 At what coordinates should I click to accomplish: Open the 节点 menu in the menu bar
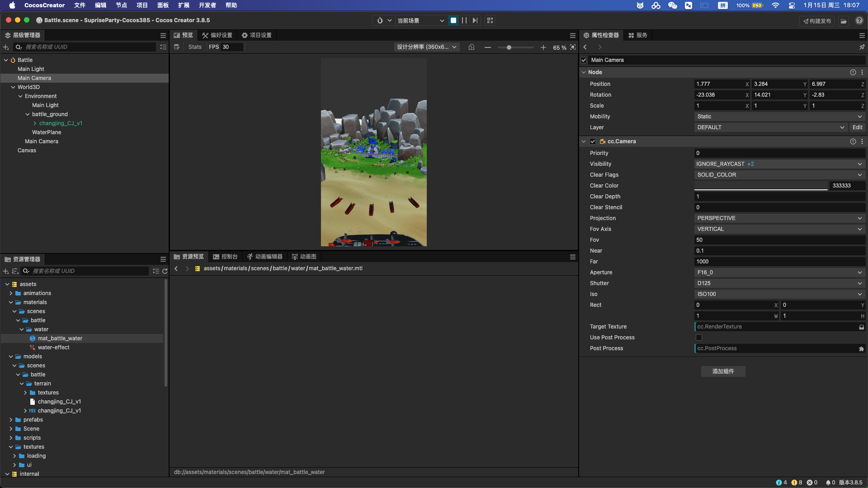coord(121,5)
